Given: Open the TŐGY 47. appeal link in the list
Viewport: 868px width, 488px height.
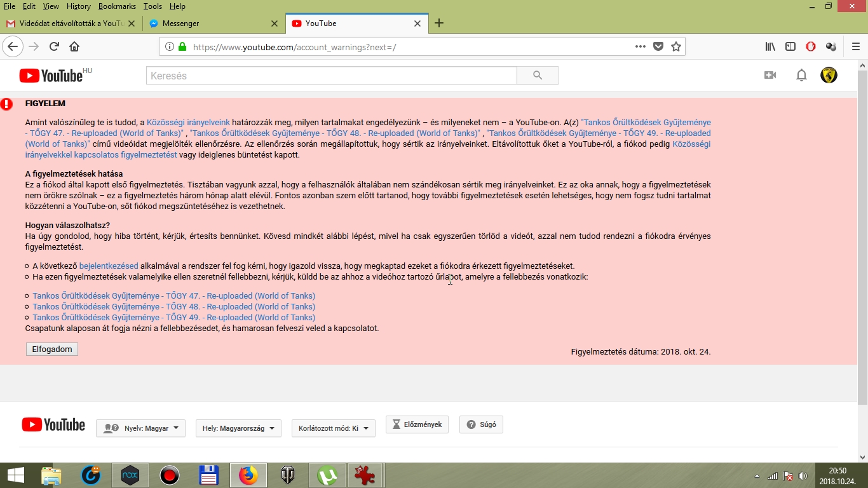Looking at the screenshot, I should [173, 295].
